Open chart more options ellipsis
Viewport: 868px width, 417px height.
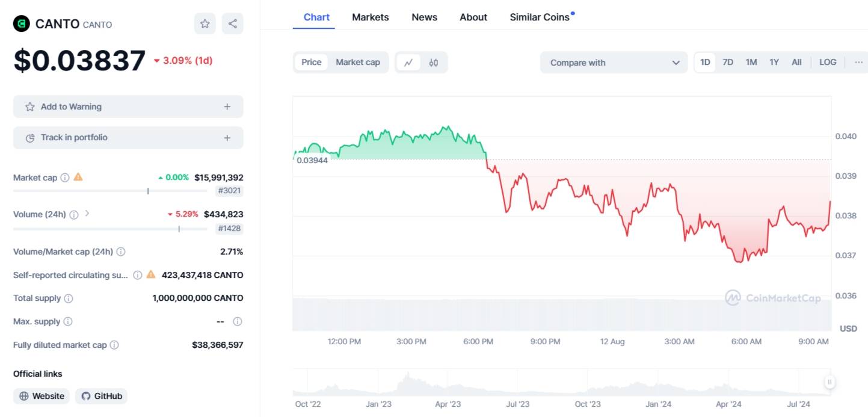point(858,62)
